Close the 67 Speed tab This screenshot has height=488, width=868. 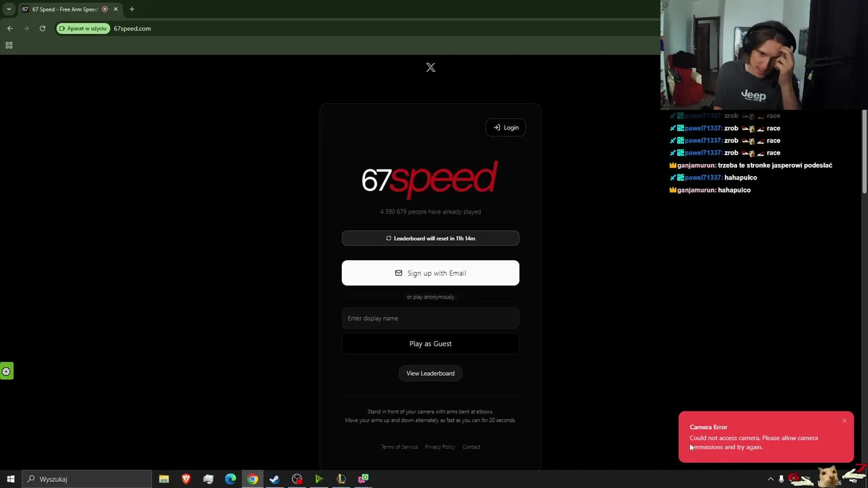115,9
